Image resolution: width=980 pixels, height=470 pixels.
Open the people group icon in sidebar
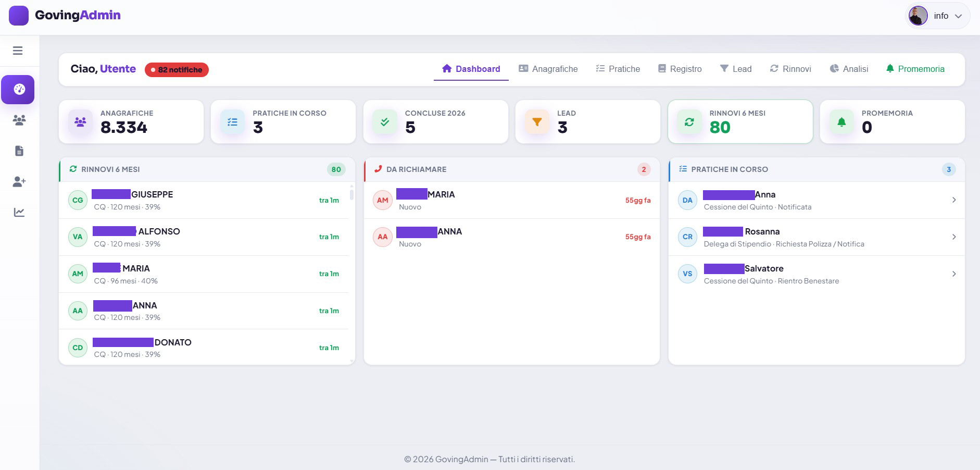click(19, 120)
